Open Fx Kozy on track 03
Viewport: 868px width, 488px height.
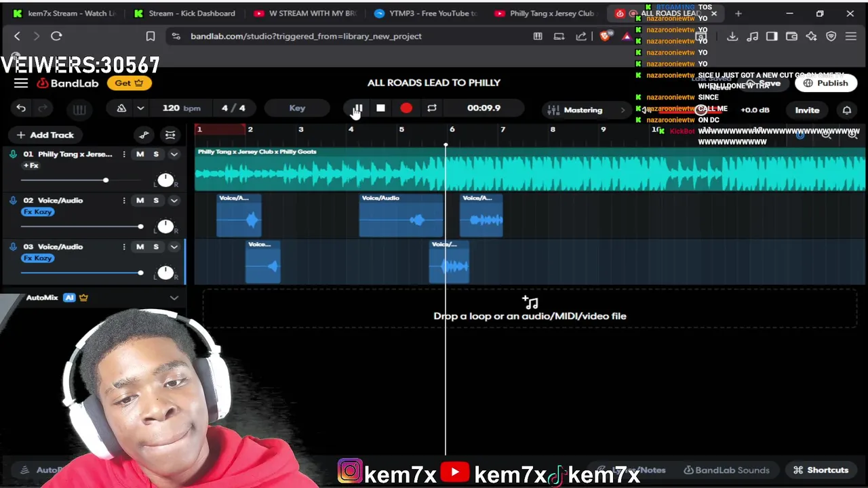(x=37, y=258)
